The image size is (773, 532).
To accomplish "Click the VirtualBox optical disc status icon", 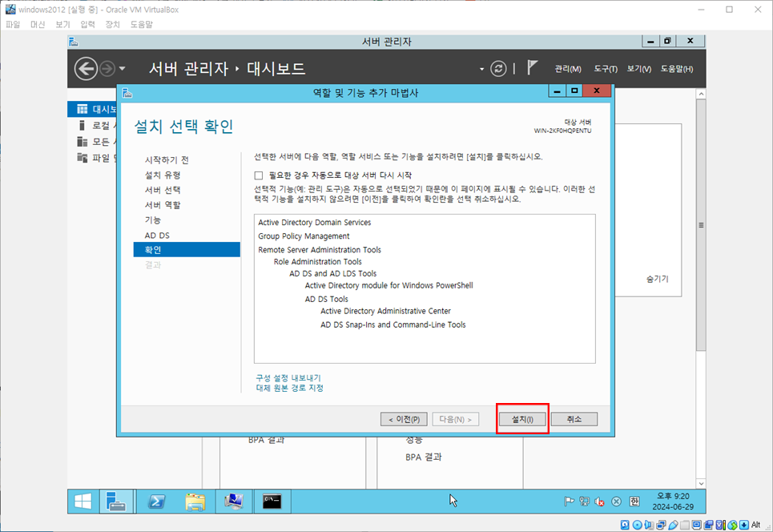I will point(637,525).
